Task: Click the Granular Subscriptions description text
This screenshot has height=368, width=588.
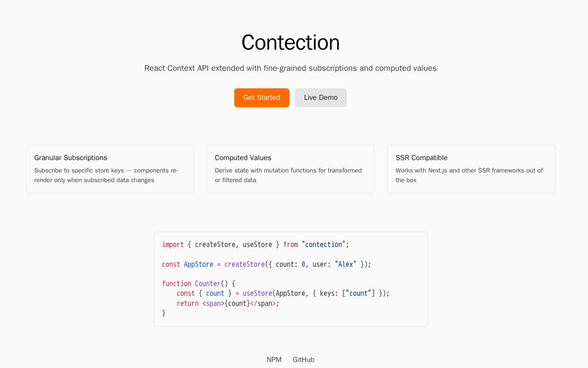Action: [106, 175]
